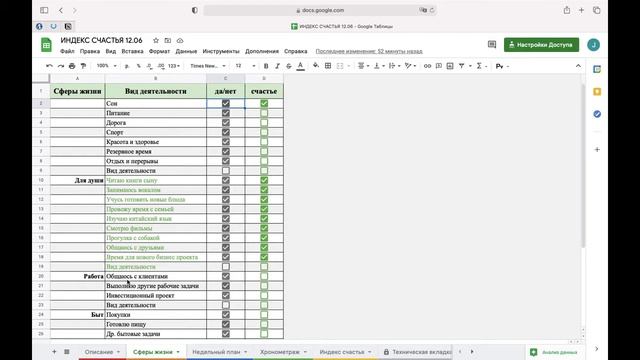Open the Вставка menu
Viewport: 640px width, 360px height.
tap(132, 51)
